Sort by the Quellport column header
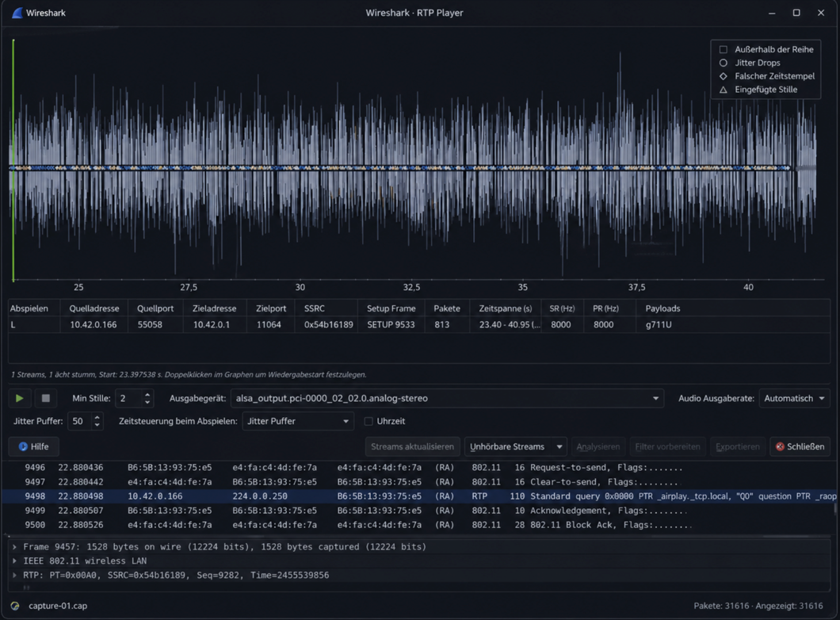Viewport: 840px width, 620px height. 155,308
